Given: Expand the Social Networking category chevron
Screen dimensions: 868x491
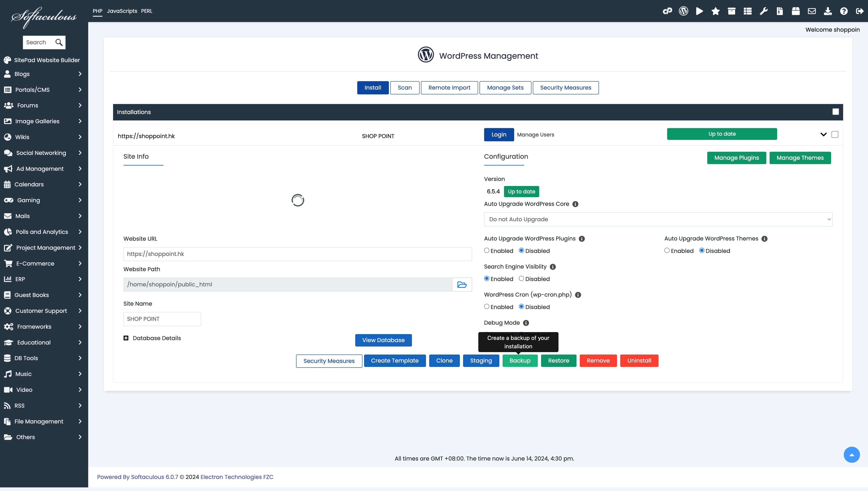Looking at the screenshot, I should tap(80, 153).
